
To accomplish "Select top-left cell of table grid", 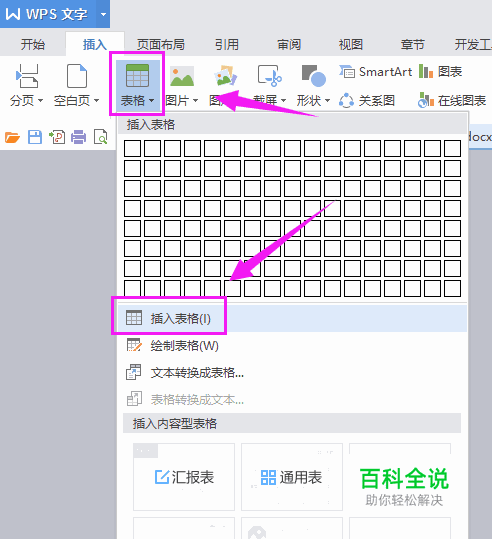I will tap(132, 148).
